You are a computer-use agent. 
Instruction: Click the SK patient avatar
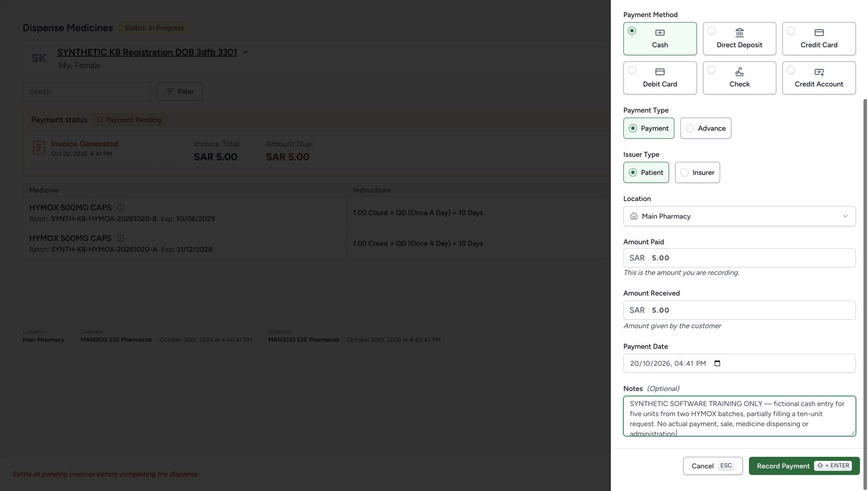(39, 58)
